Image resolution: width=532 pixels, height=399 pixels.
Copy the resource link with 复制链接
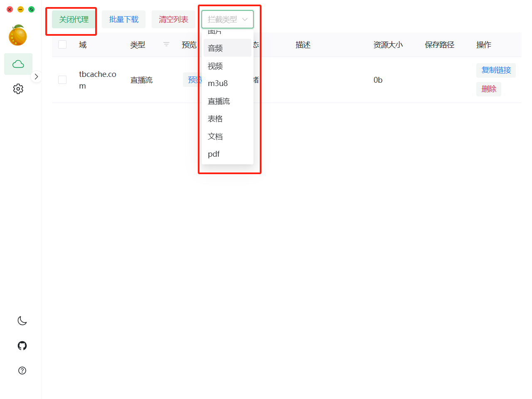(496, 70)
